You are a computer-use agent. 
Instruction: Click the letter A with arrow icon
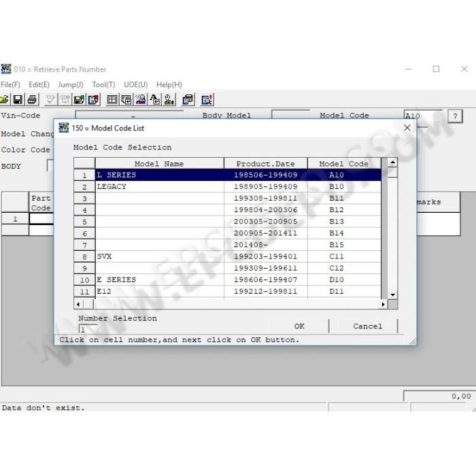155,99
